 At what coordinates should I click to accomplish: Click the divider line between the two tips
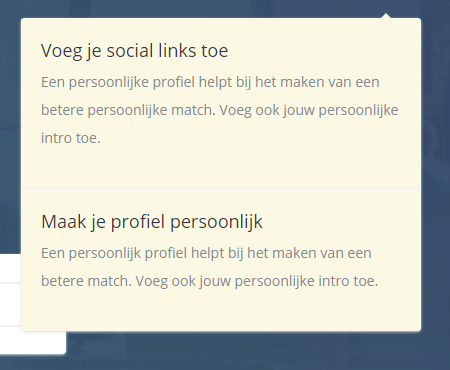(221, 188)
